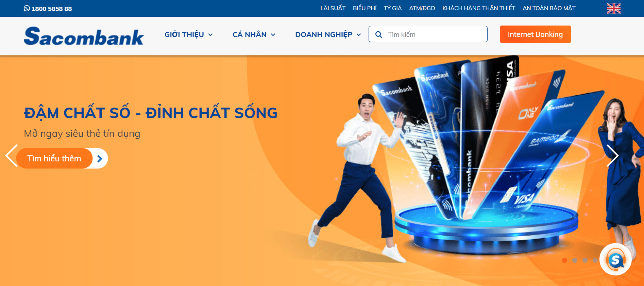
Task: Click the Tìm hiểu thêm button
Action: [x=54, y=158]
